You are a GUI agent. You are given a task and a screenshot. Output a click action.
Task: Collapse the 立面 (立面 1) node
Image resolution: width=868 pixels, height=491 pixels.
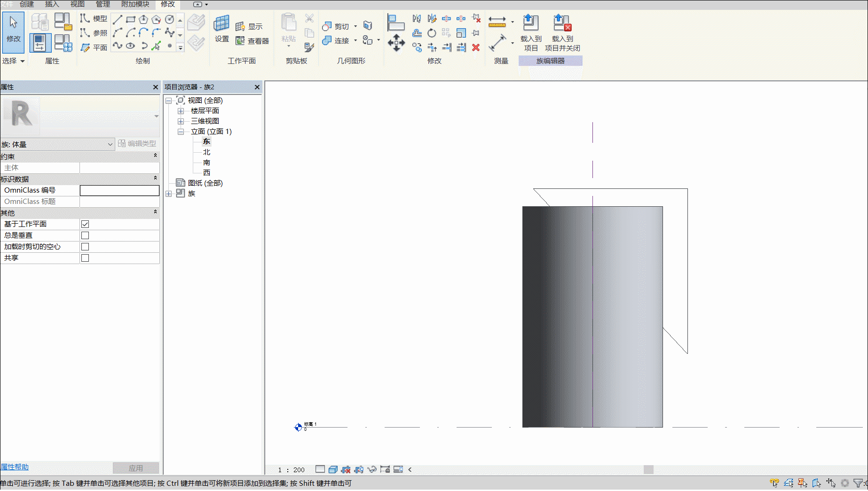pyautogui.click(x=181, y=132)
